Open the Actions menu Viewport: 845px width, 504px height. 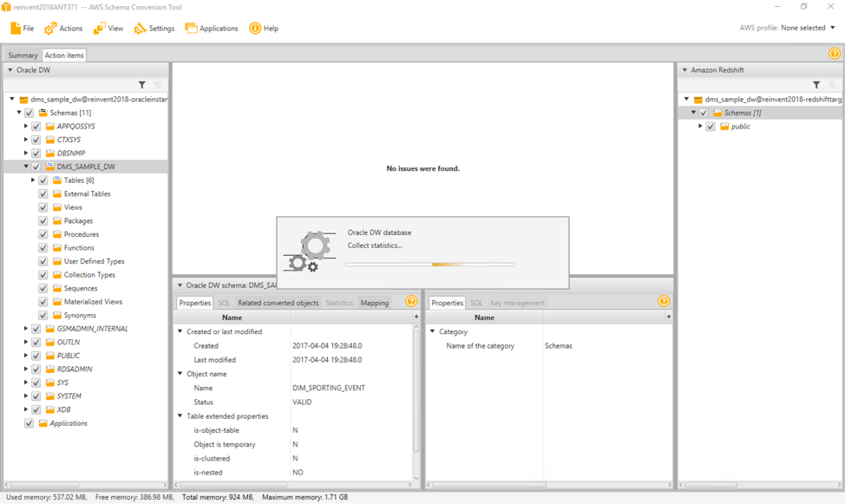63,28
